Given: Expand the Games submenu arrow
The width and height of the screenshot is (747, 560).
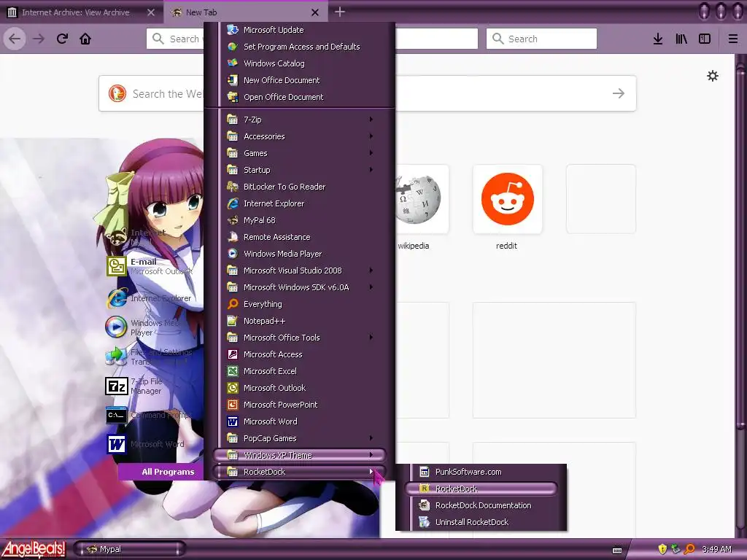Looking at the screenshot, I should 371,153.
